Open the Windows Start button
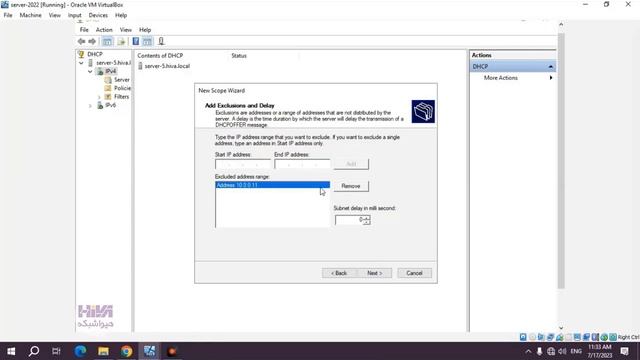 pyautogui.click(x=11, y=351)
